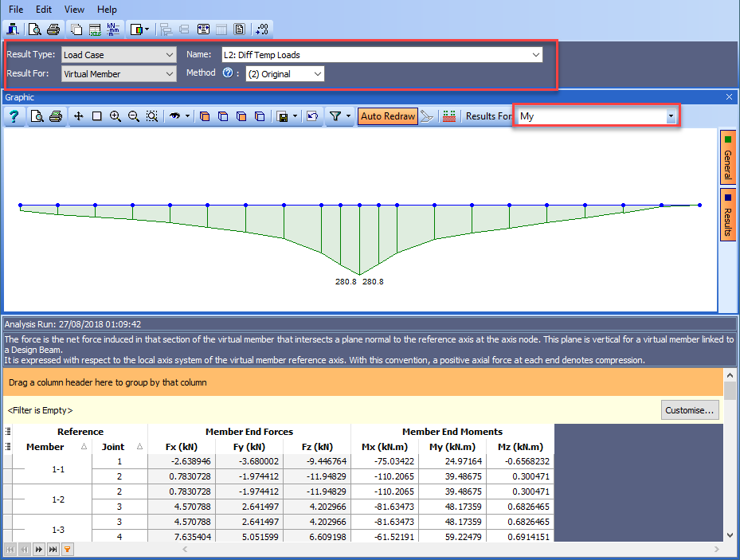Click the exit door icon in top toolbar

tap(13, 29)
